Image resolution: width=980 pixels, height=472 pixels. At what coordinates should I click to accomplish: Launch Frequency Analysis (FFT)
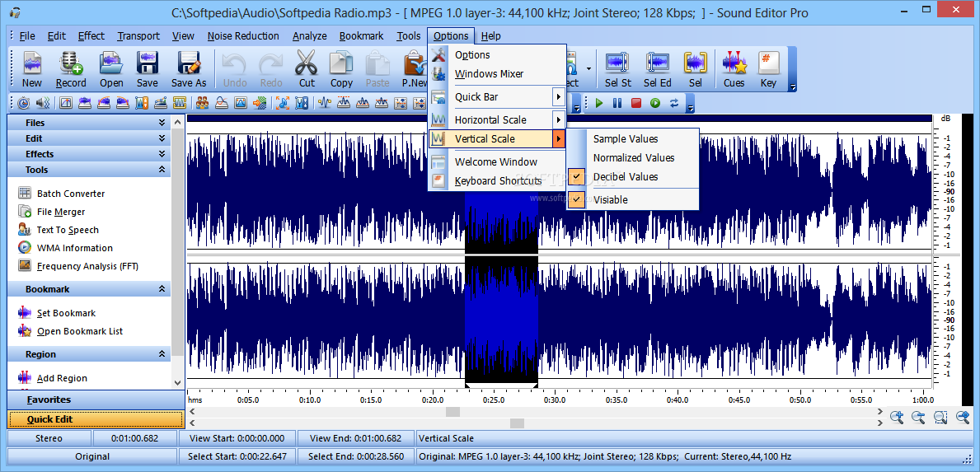point(87,266)
